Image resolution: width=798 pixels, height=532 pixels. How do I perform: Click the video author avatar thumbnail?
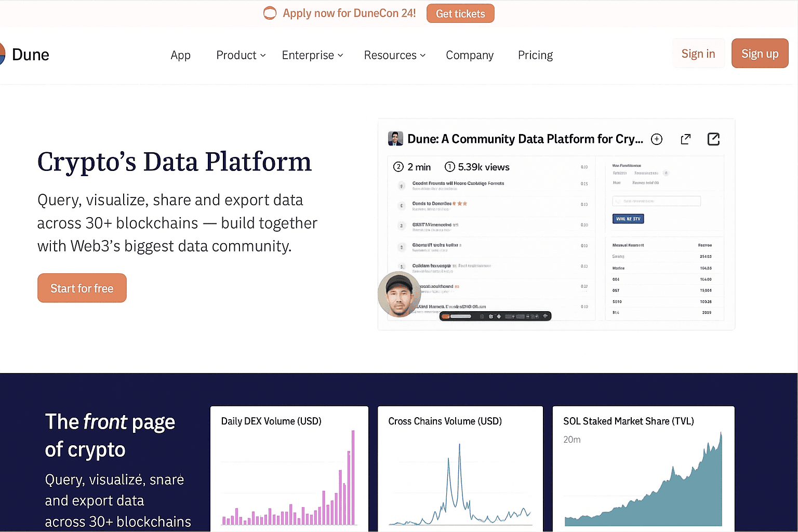point(395,139)
